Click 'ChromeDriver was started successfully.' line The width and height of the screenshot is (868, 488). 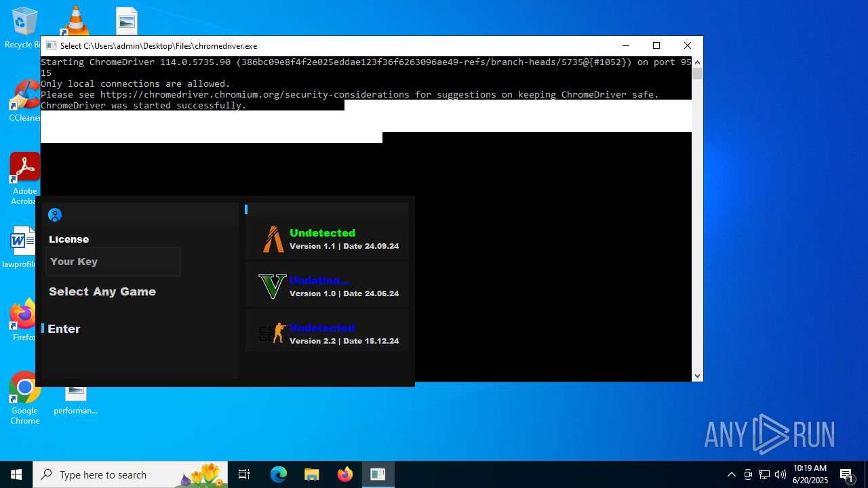(144, 105)
